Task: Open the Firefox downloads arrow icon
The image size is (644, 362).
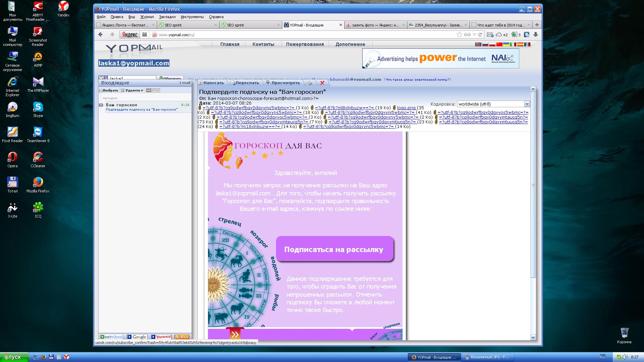Action: tap(536, 35)
